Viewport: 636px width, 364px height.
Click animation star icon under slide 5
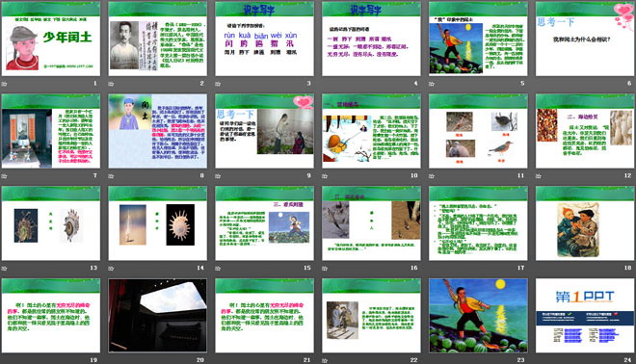[x=432, y=84]
